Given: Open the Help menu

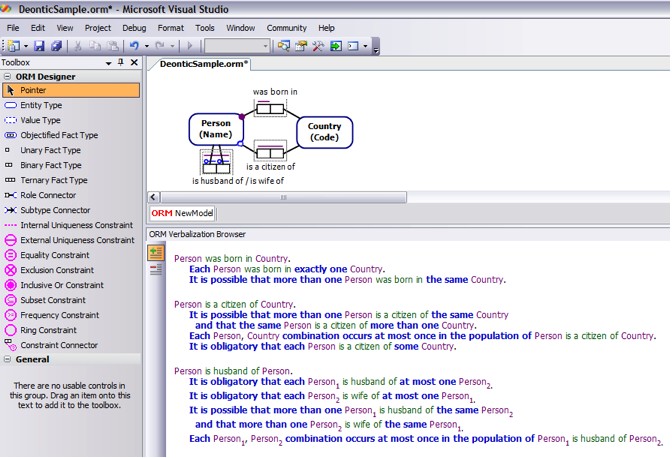Looking at the screenshot, I should tap(326, 28).
